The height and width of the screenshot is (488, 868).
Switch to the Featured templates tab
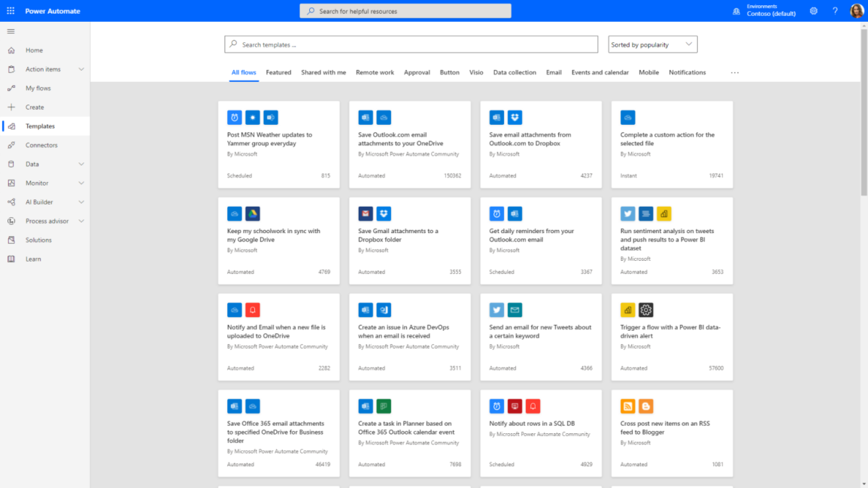click(x=278, y=72)
